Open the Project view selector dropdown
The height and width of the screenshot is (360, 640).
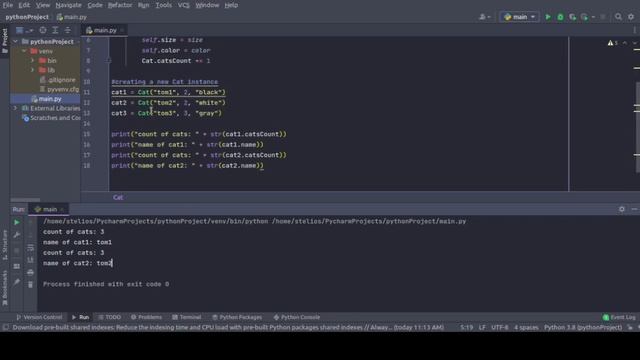(x=23, y=30)
